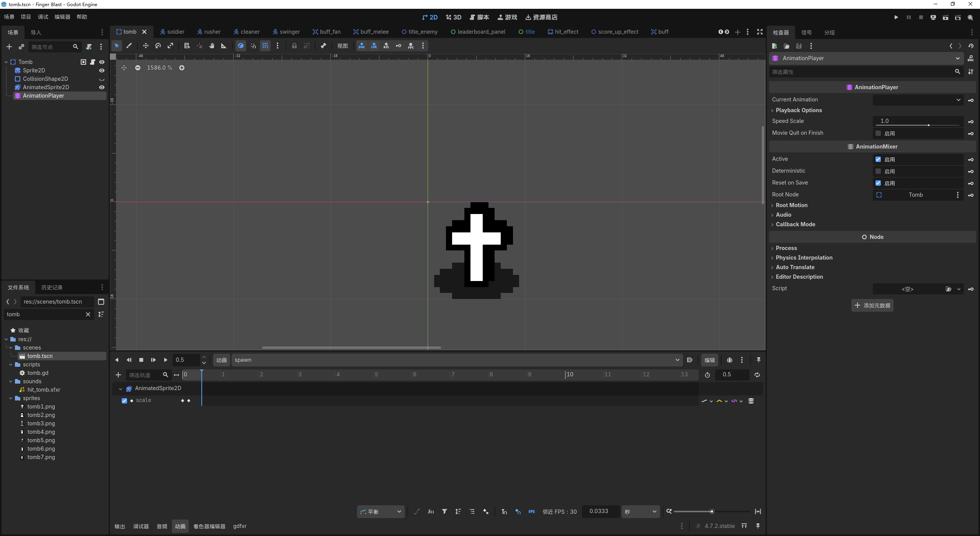Screen dimensions: 980x536
Task: Center the view icon next to zoom
Action: (124, 68)
